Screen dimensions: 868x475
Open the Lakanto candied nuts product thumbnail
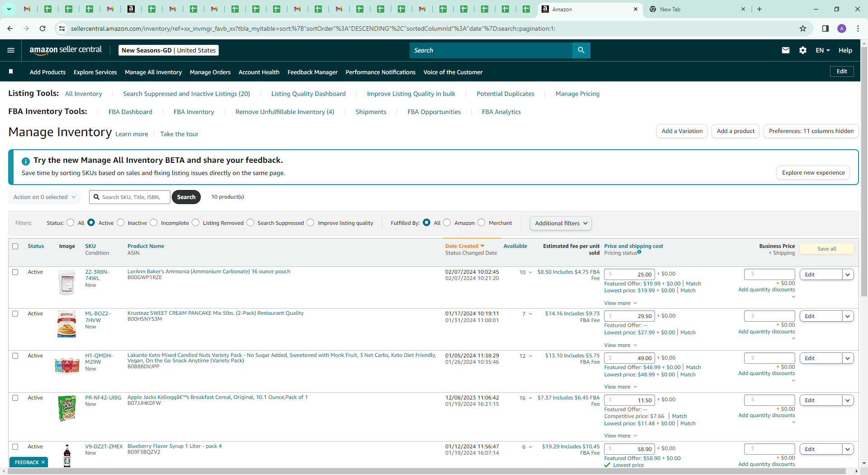pos(67,366)
